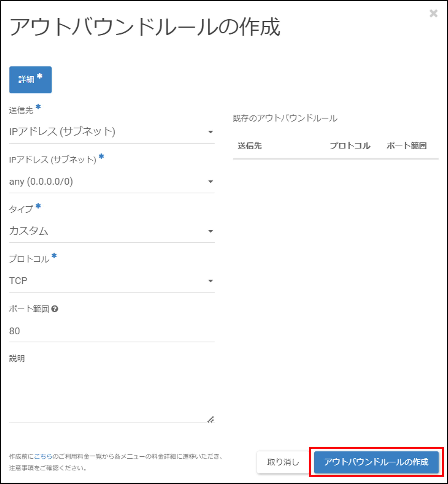The height and width of the screenshot is (484, 448).
Task: Click the 送信先 column header
Action: 250,146
